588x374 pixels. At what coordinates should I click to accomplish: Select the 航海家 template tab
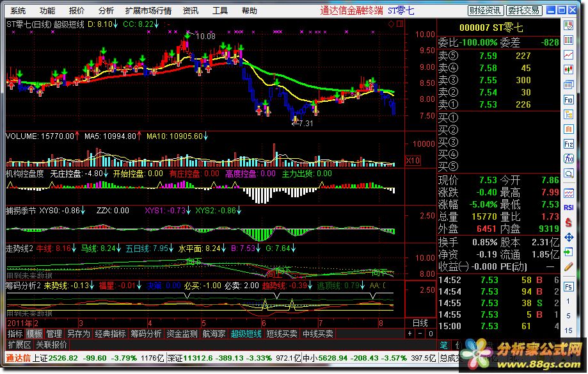click(214, 334)
